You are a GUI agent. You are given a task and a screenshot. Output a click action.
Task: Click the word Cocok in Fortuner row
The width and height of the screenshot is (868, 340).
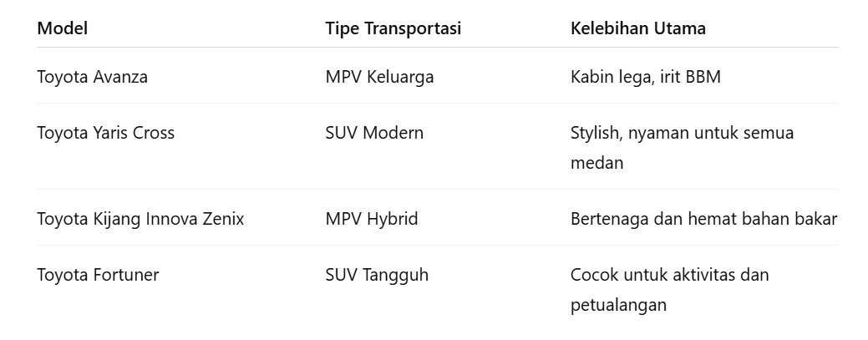[594, 275]
